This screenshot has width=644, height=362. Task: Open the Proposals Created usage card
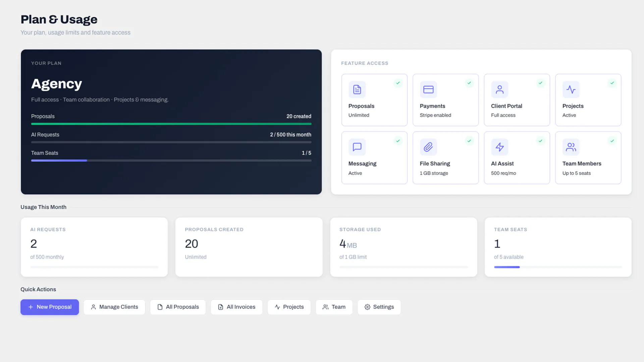(x=249, y=247)
